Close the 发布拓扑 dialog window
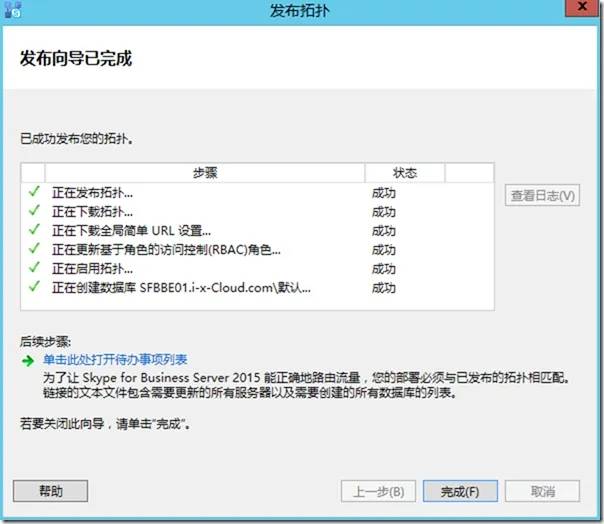Image resolution: width=604 pixels, height=524 pixels. point(582,7)
